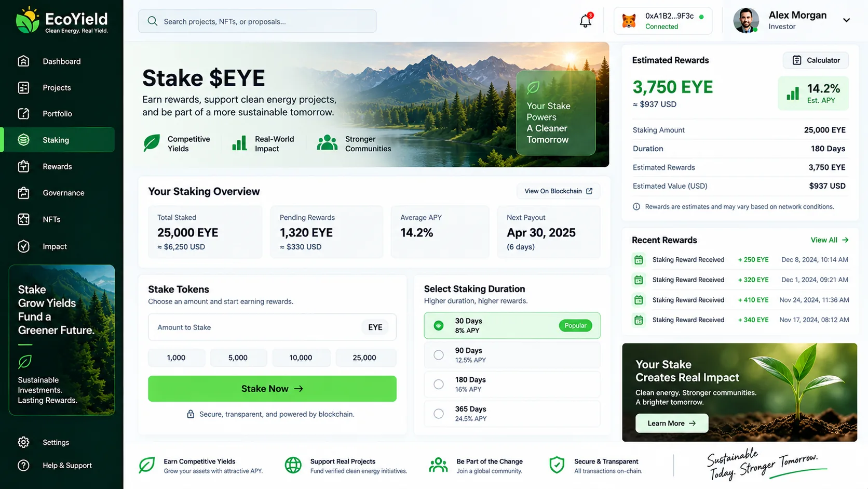Viewport: 868px width, 489px height.
Task: Click the Pending Rewards 1,320 EYE value
Action: [x=306, y=233]
